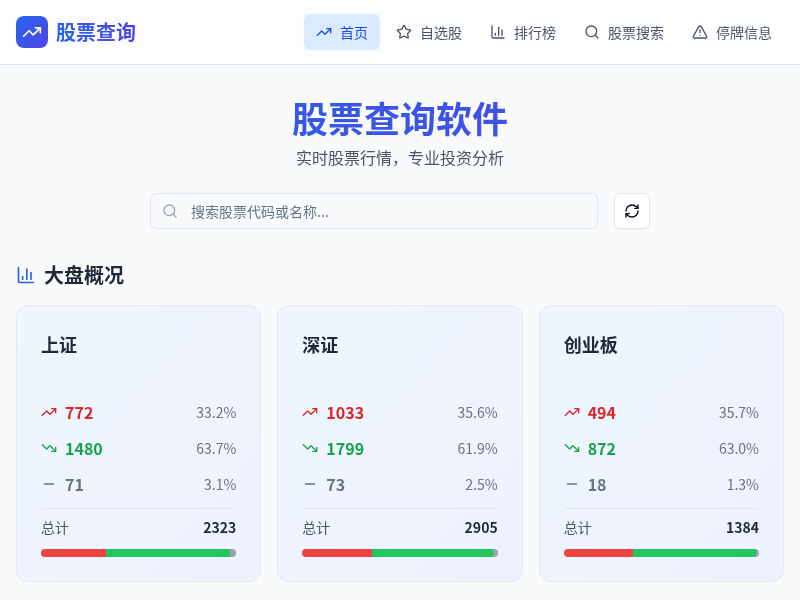The height and width of the screenshot is (600, 800).
Task: Focus the 搜索股票代码或名称 search field
Action: pos(374,211)
